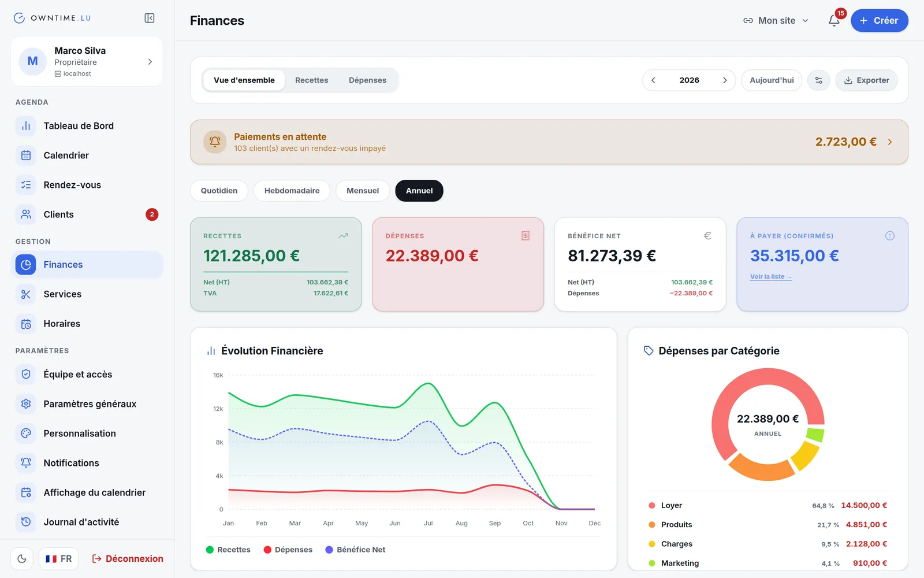Screen dimensions: 924x578
Task: Open the Calendrier sidebar icon
Action: (x=26, y=155)
